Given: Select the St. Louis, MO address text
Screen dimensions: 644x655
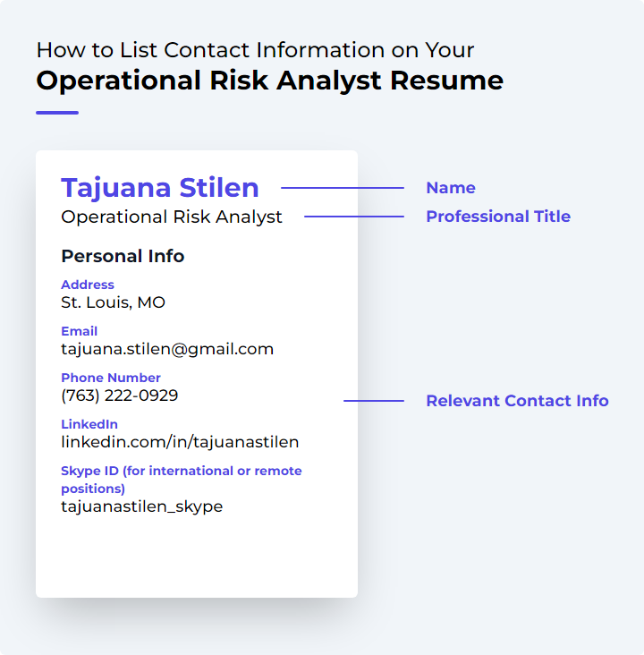Looking at the screenshot, I should [x=113, y=302].
